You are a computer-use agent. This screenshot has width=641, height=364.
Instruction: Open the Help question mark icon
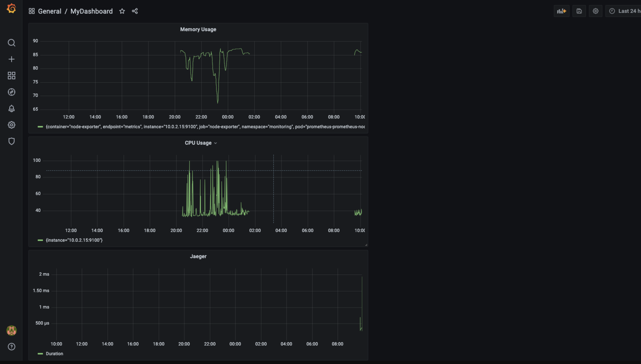click(11, 347)
